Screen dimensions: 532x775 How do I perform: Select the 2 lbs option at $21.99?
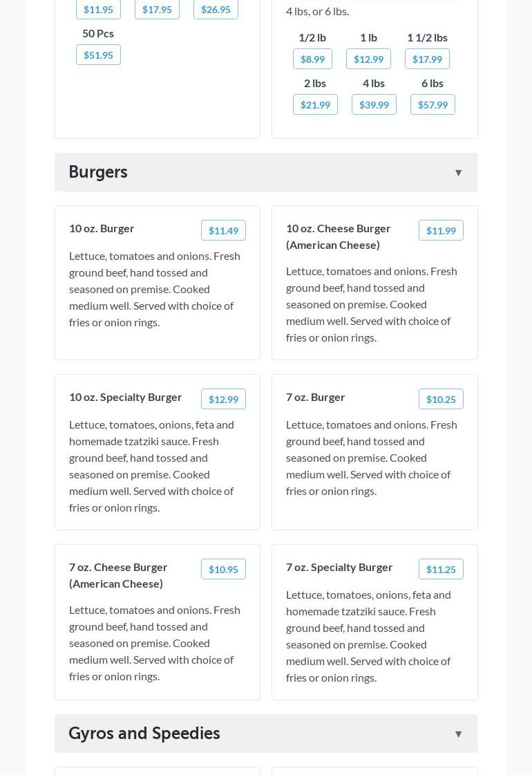tap(315, 105)
